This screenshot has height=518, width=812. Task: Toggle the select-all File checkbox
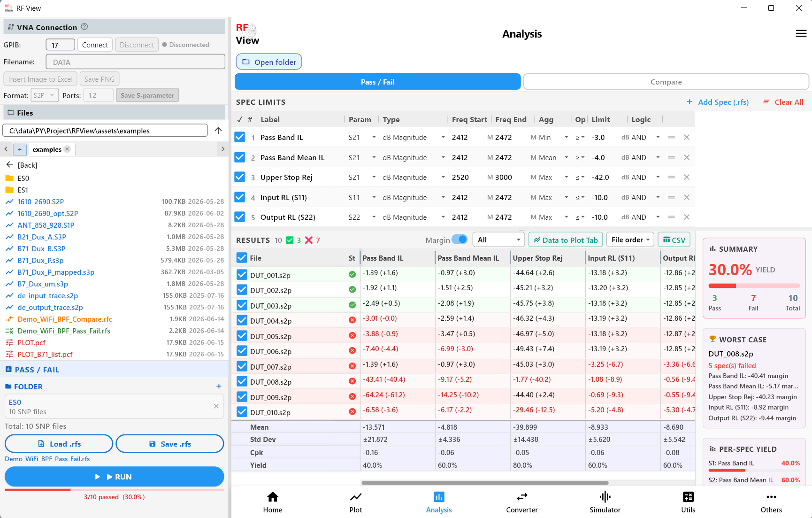[242, 258]
